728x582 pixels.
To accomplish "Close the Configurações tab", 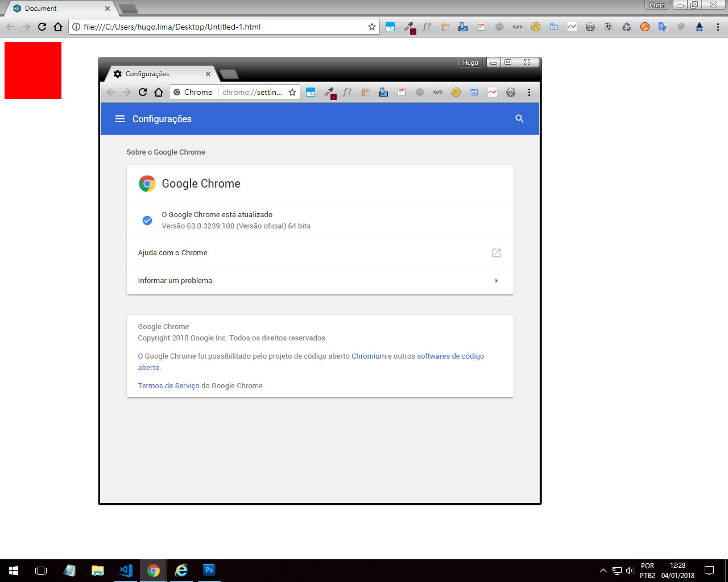I will click(x=208, y=74).
